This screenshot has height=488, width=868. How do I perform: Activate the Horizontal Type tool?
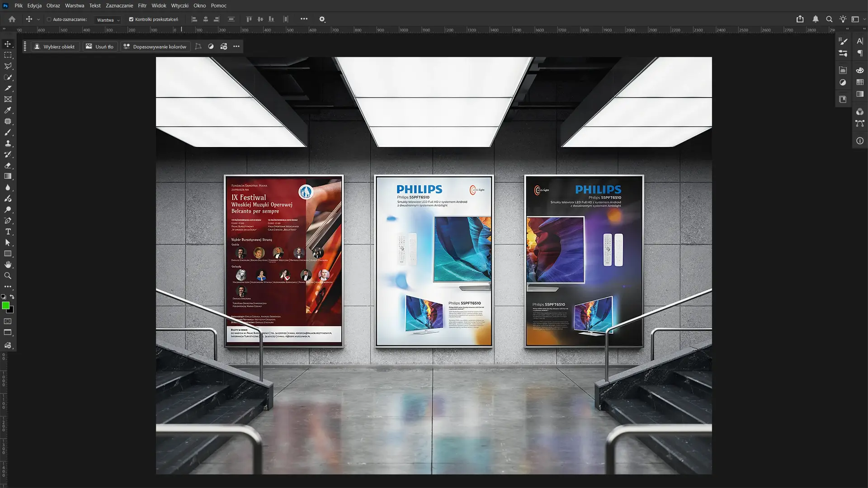pyautogui.click(x=8, y=232)
